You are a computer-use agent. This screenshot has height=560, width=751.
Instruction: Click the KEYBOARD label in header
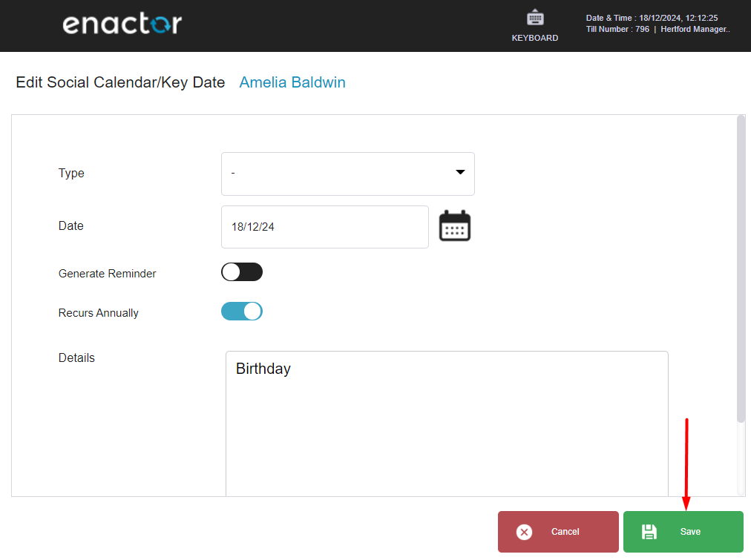(535, 38)
